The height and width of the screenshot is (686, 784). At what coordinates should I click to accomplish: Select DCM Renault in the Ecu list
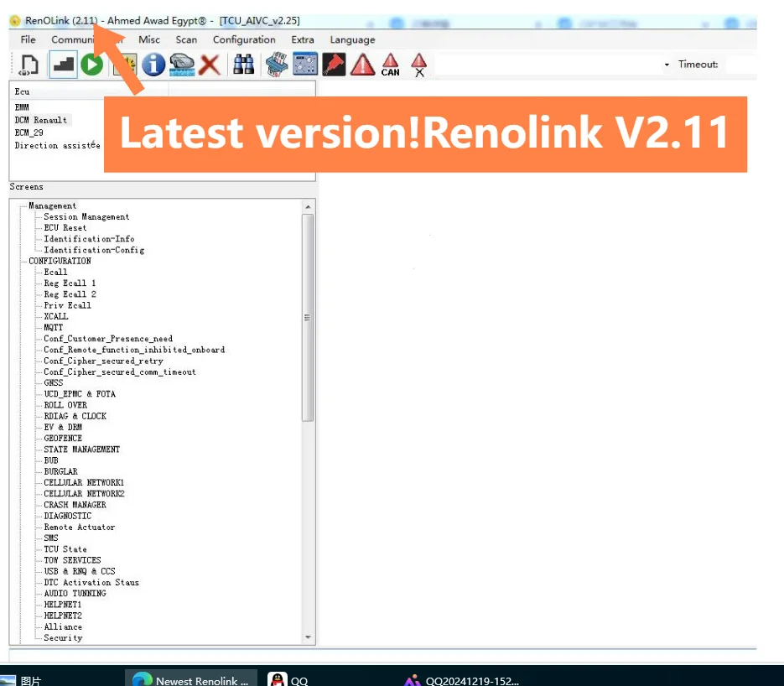tap(41, 120)
